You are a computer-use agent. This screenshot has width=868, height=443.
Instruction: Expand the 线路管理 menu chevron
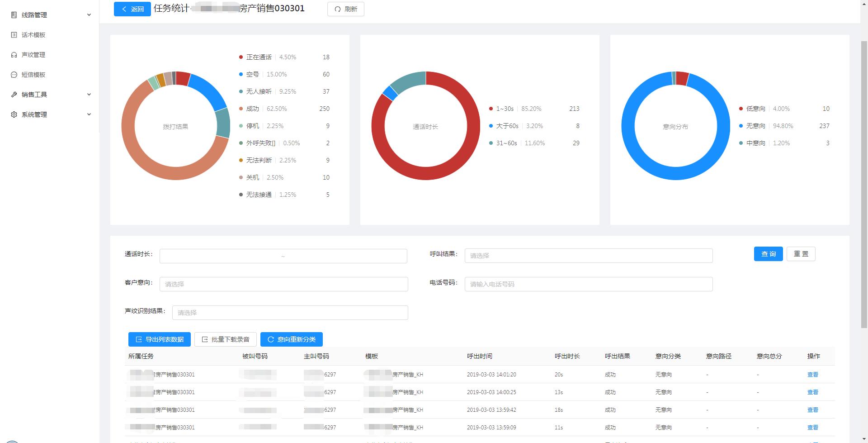[89, 15]
